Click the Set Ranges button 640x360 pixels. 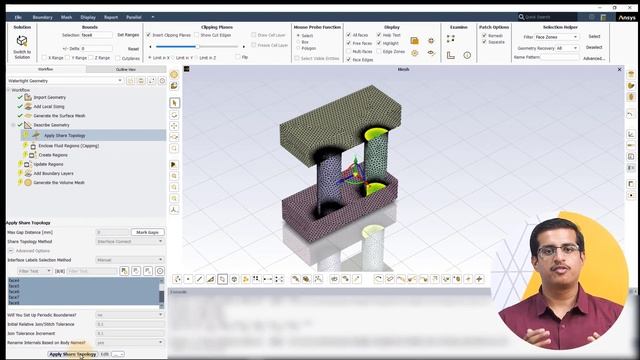tap(128, 35)
